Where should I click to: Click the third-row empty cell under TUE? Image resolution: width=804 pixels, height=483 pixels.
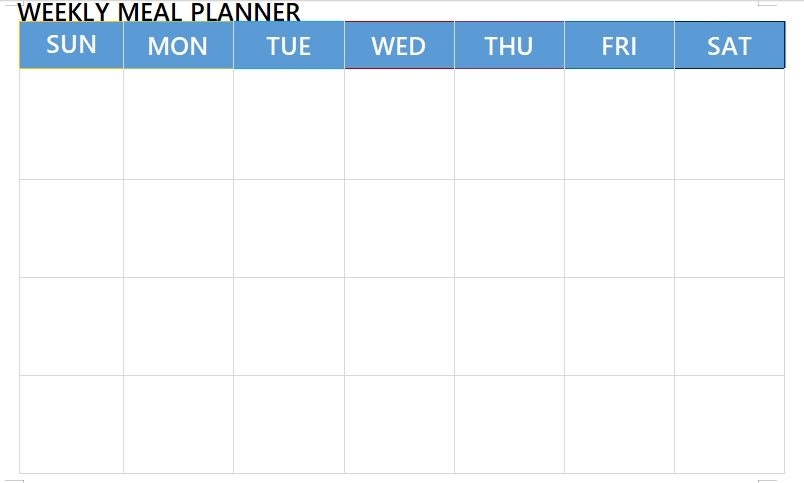coord(289,326)
